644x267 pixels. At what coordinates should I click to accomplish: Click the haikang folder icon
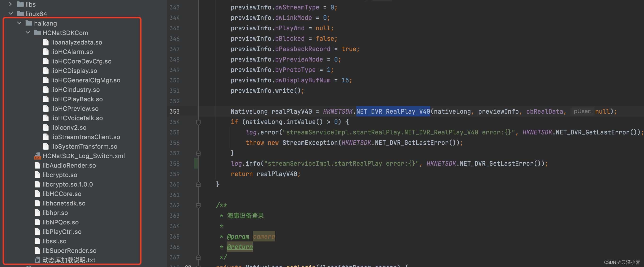tap(29, 23)
